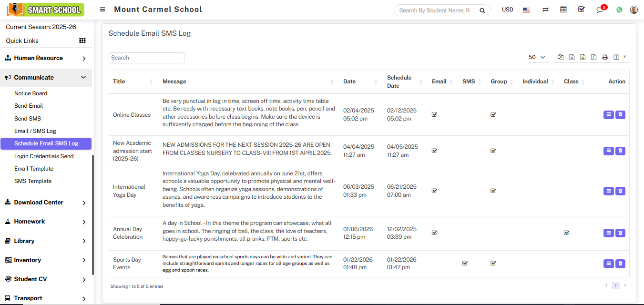Click the Class checkmark for Annual Day Celebration
644x305 pixels.
click(566, 233)
